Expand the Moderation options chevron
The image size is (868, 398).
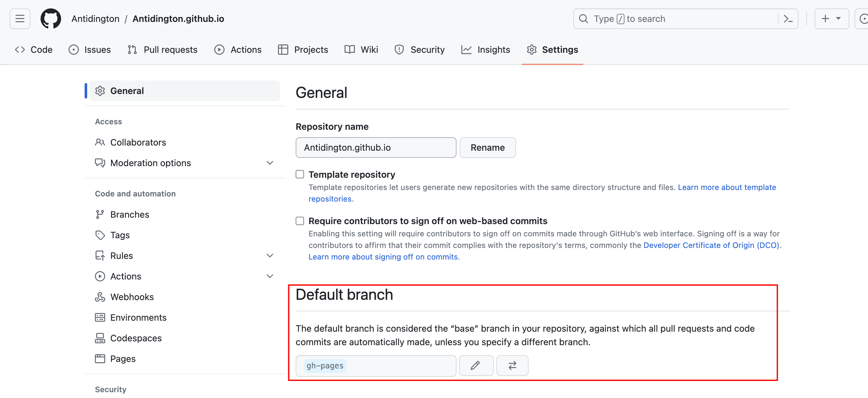[x=270, y=163]
